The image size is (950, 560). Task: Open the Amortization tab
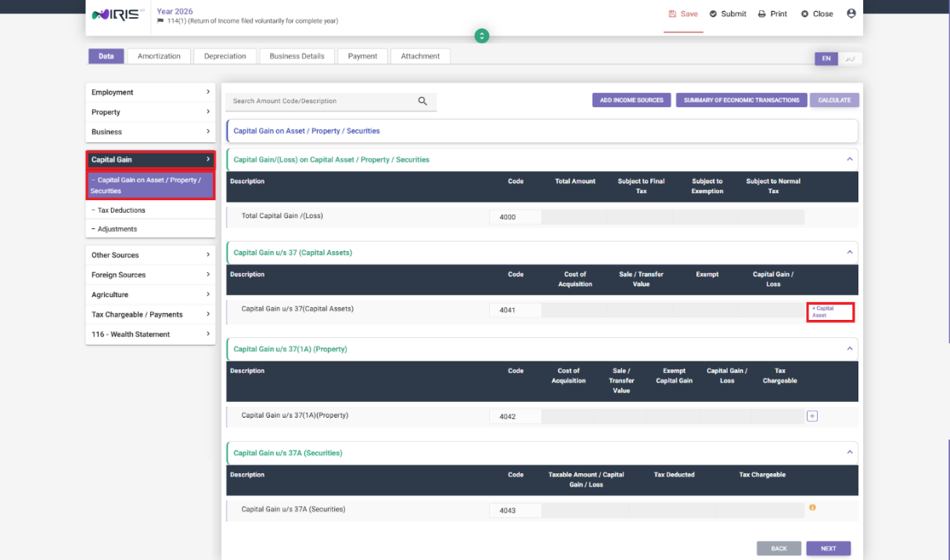159,56
